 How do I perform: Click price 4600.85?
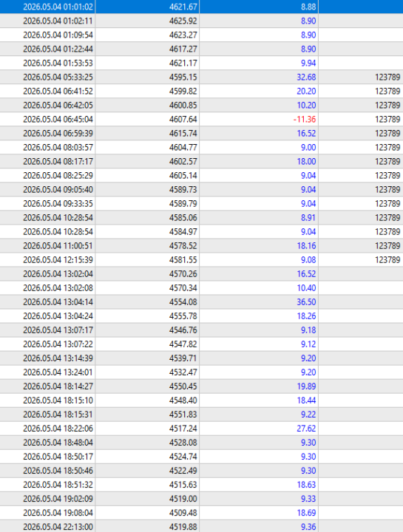(x=183, y=106)
